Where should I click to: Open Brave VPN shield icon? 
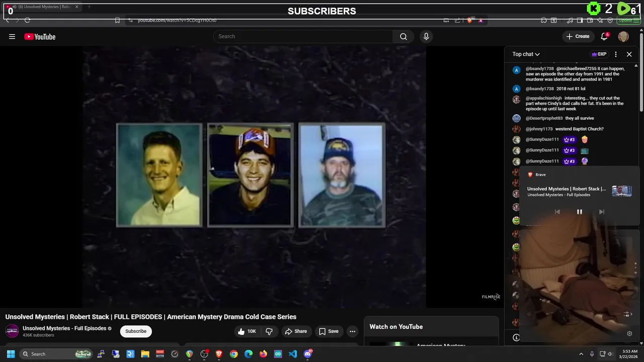[610, 20]
